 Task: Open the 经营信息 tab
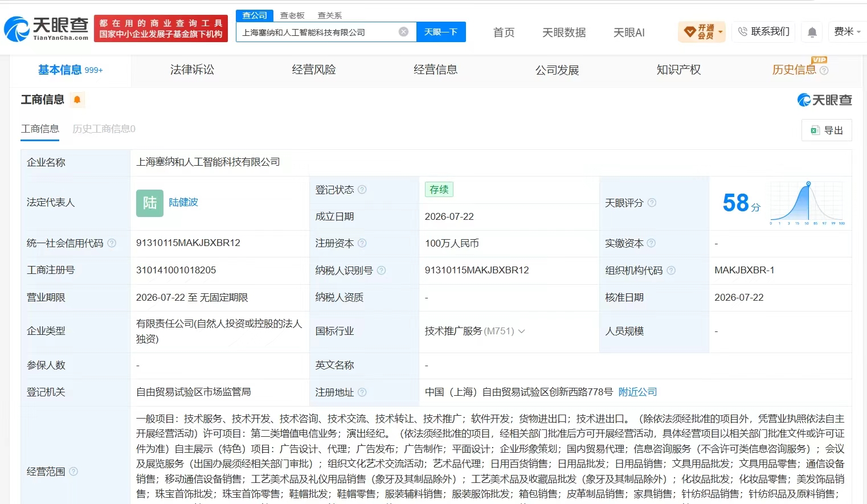pyautogui.click(x=436, y=70)
